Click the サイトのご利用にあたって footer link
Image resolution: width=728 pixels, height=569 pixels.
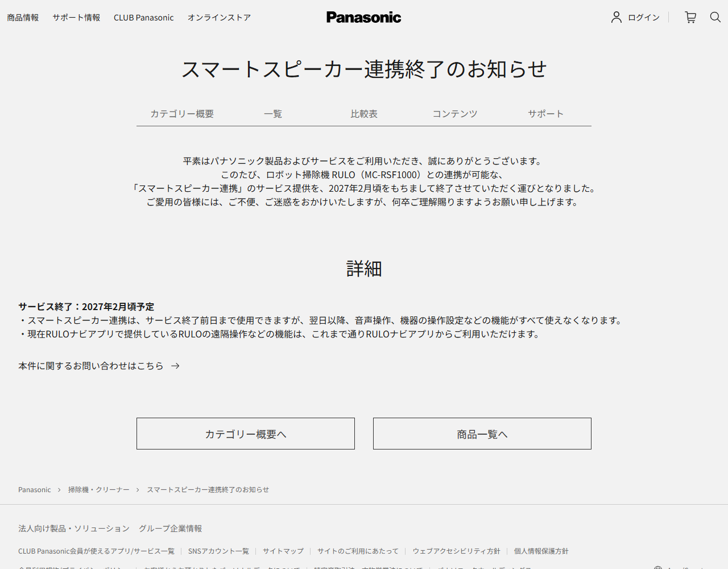click(358, 551)
